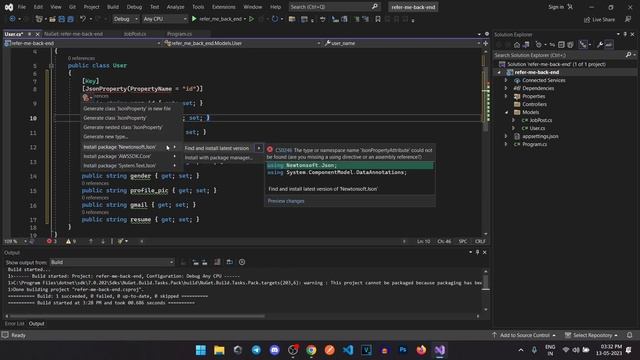
Task: Open File Explorer from the taskbar
Action: [219, 350]
